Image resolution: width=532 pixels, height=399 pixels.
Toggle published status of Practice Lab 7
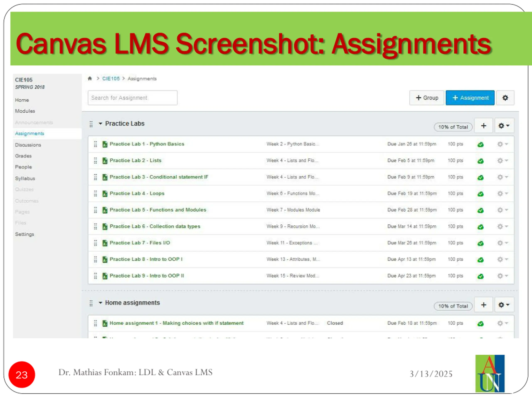(x=480, y=243)
